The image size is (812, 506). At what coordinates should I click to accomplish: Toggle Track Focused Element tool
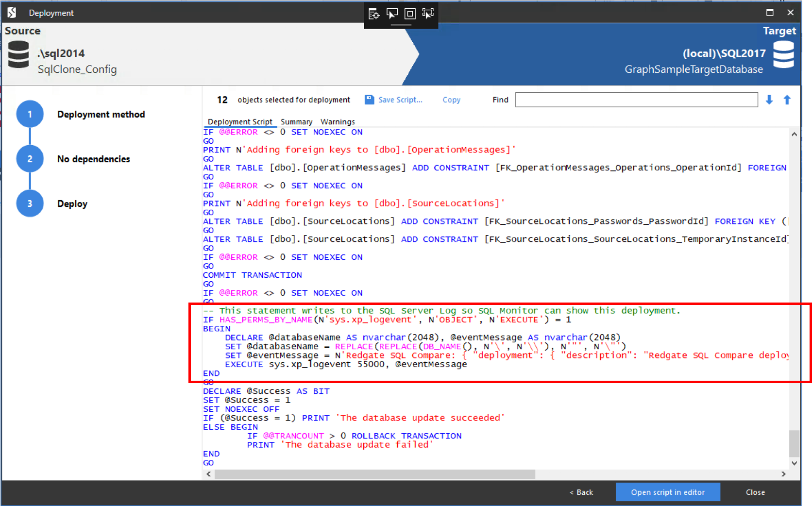428,14
